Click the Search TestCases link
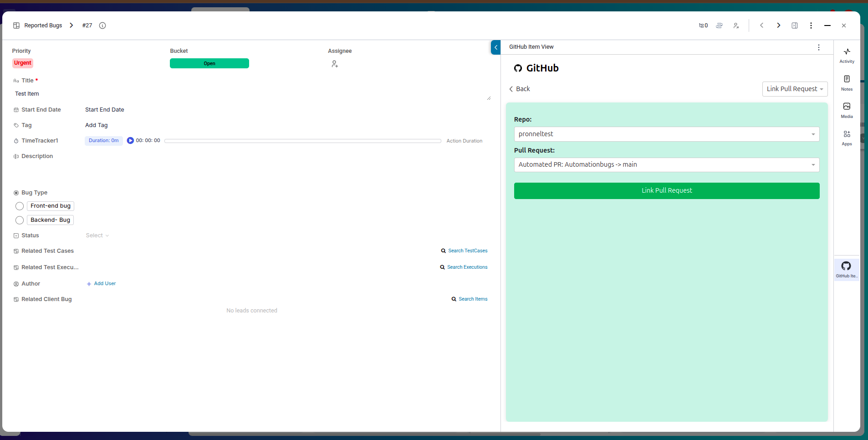Viewport: 868px width, 440px height. pyautogui.click(x=468, y=251)
